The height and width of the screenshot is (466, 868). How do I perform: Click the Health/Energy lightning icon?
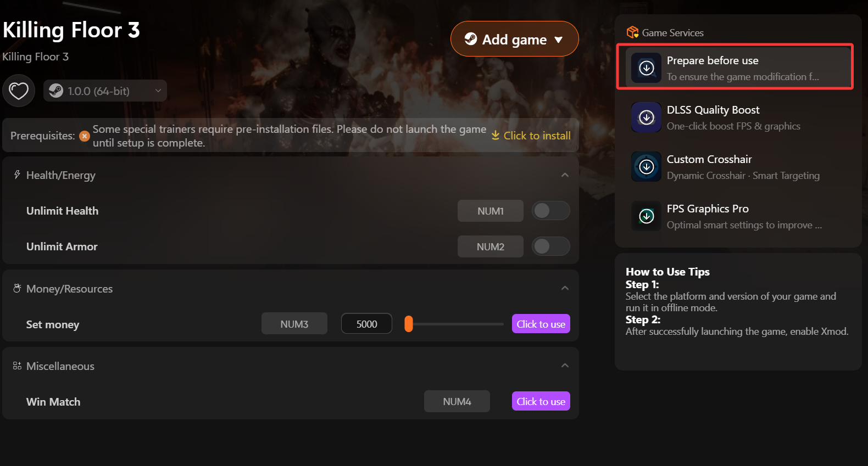pos(17,175)
